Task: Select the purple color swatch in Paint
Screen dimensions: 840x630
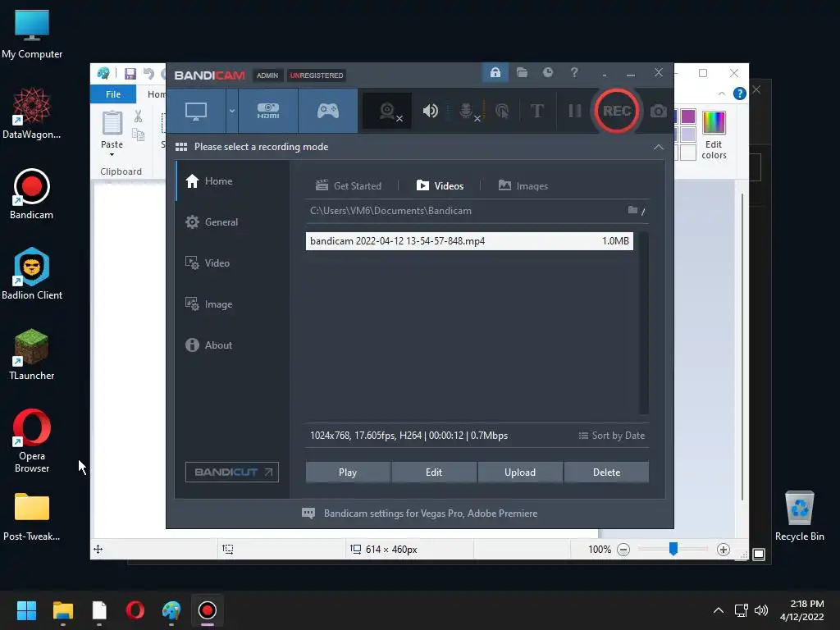Action: pyautogui.click(x=688, y=116)
